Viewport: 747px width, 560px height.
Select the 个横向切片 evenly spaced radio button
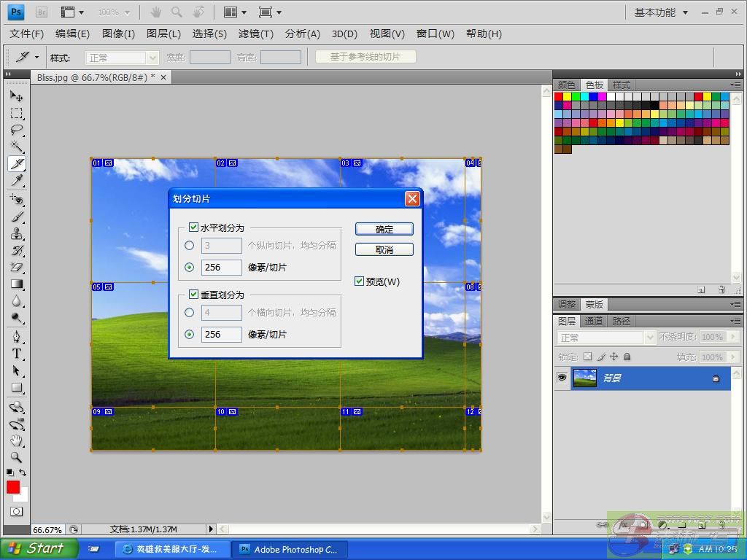189,312
